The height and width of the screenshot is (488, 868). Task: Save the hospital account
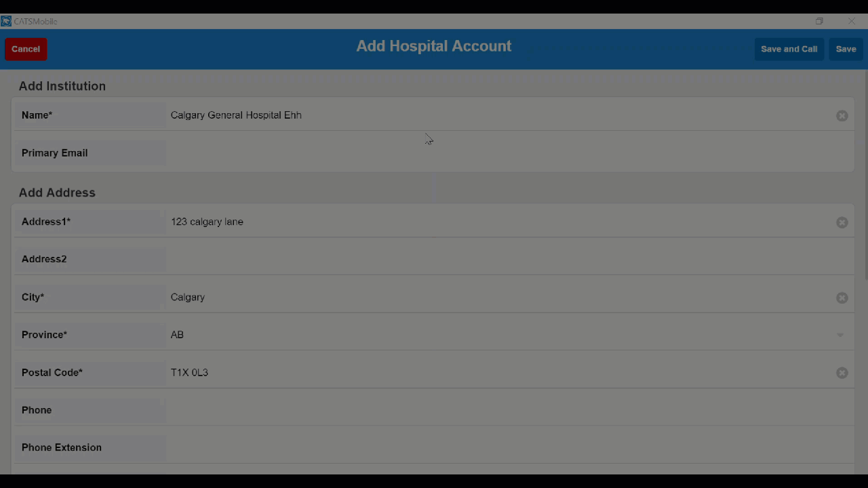coord(846,49)
